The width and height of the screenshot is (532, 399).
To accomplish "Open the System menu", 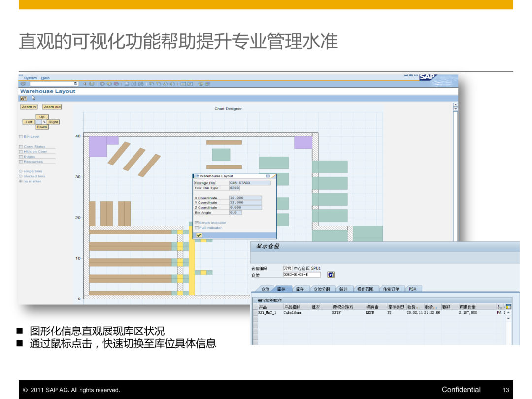I will (x=31, y=78).
